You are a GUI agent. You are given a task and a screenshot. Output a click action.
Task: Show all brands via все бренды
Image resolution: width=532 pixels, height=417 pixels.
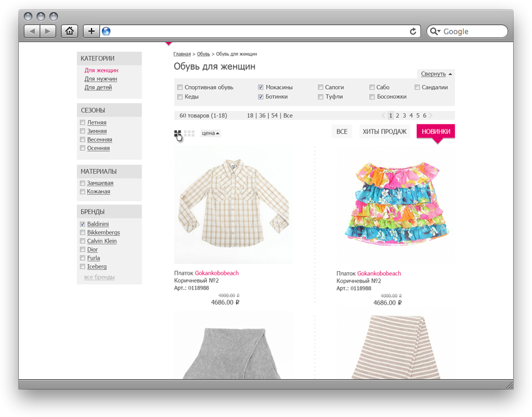[x=99, y=277]
